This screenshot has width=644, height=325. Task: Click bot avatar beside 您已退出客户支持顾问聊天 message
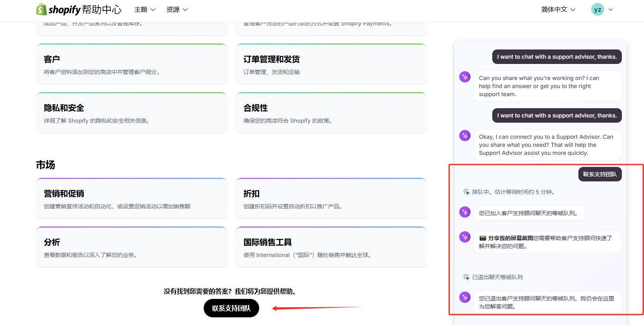click(465, 297)
